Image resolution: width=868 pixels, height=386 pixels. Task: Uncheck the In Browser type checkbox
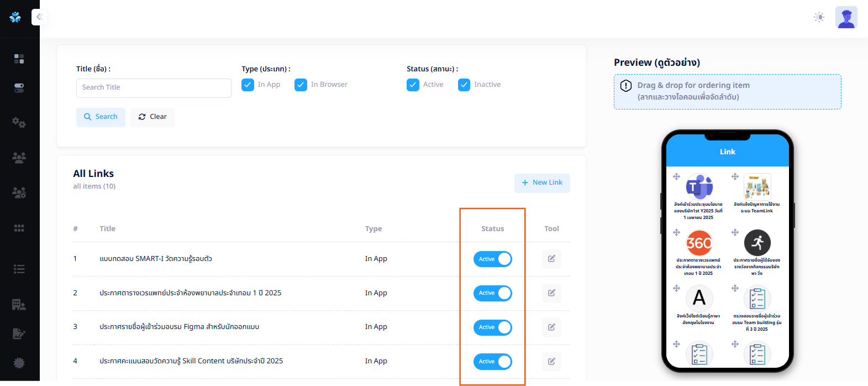click(301, 85)
